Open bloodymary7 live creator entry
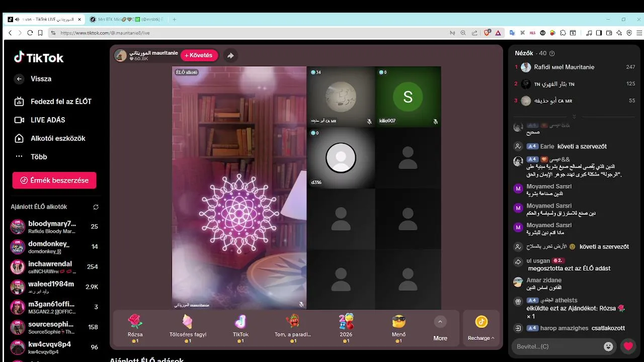This screenshot has height=362, width=644. (x=54, y=227)
